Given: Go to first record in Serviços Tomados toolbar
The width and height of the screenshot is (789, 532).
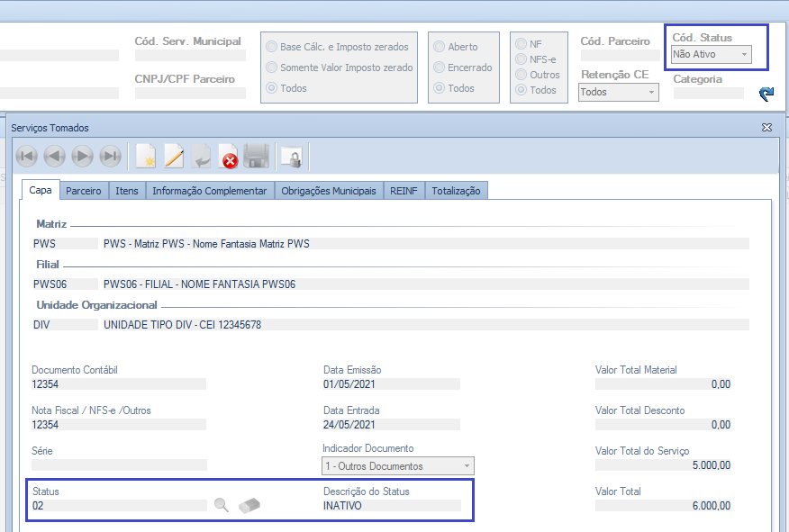Looking at the screenshot, I should 27,157.
